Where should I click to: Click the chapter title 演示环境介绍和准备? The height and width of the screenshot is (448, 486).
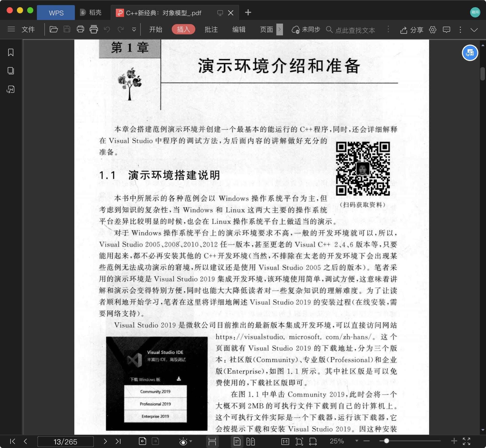279,66
